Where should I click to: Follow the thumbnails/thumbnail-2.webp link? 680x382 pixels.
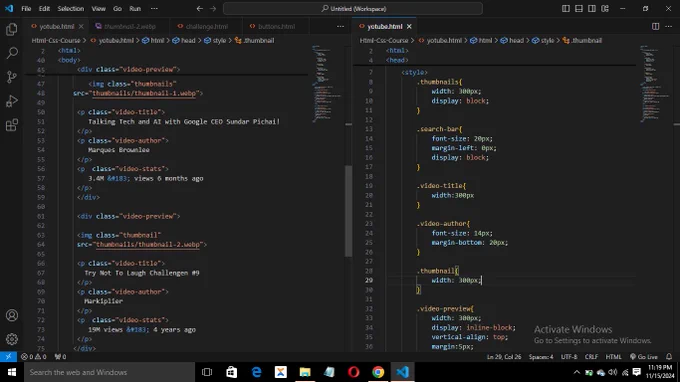click(148, 245)
